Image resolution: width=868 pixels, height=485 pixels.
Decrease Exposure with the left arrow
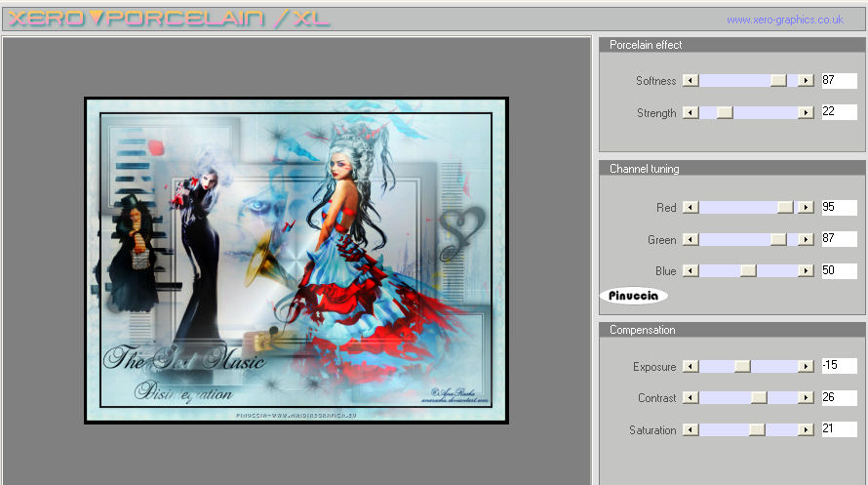(690, 367)
